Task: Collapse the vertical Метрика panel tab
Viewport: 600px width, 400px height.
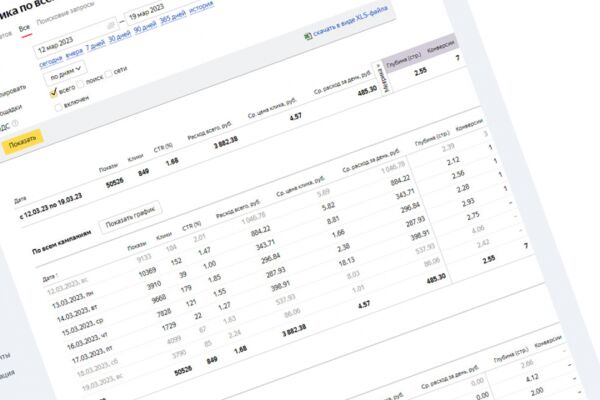Action: click(383, 79)
